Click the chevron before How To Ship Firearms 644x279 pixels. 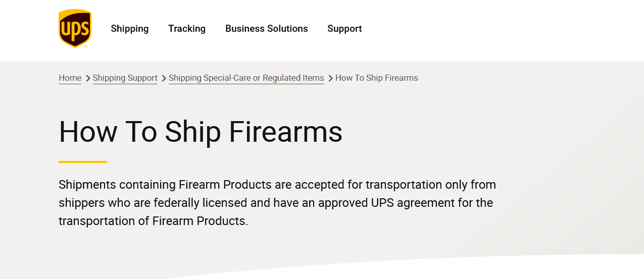click(330, 78)
